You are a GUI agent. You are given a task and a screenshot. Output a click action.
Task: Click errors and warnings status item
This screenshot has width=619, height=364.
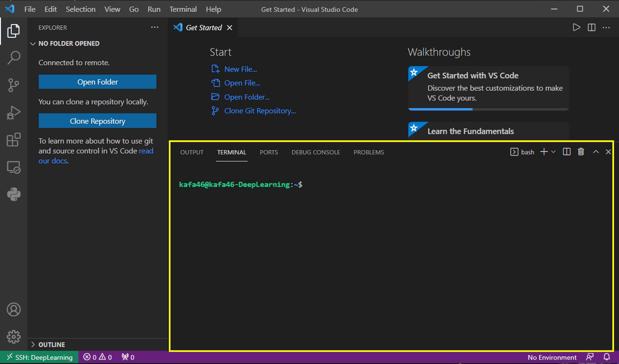[98, 357]
